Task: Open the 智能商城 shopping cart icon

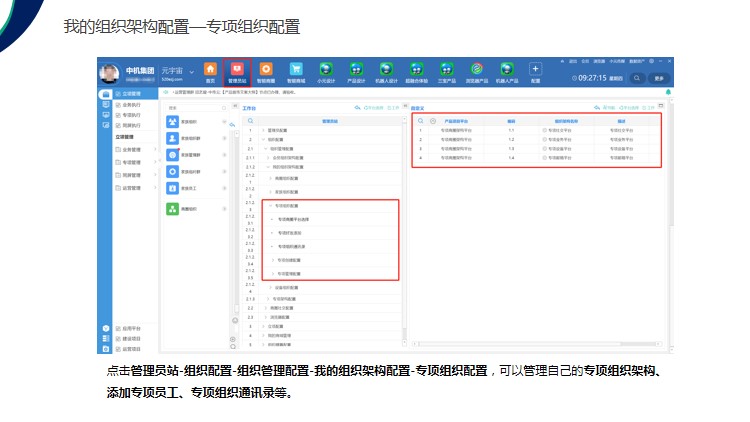Action: 266,71
